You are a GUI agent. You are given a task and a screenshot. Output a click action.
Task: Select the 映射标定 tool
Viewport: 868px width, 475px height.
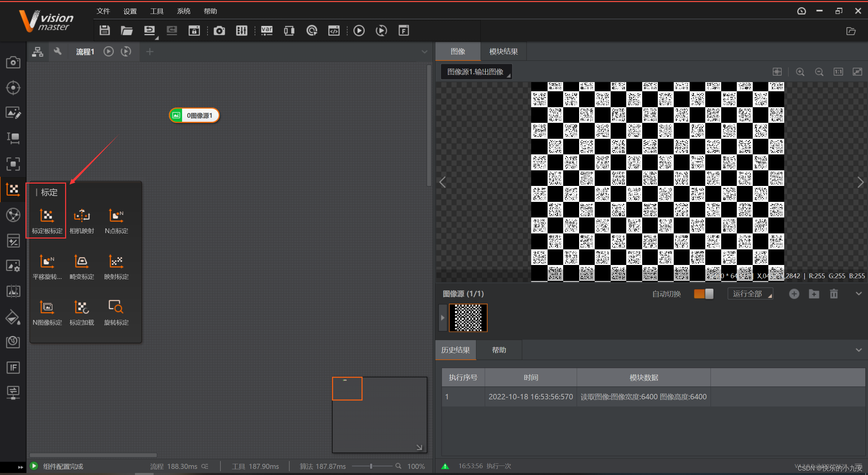pos(116,267)
